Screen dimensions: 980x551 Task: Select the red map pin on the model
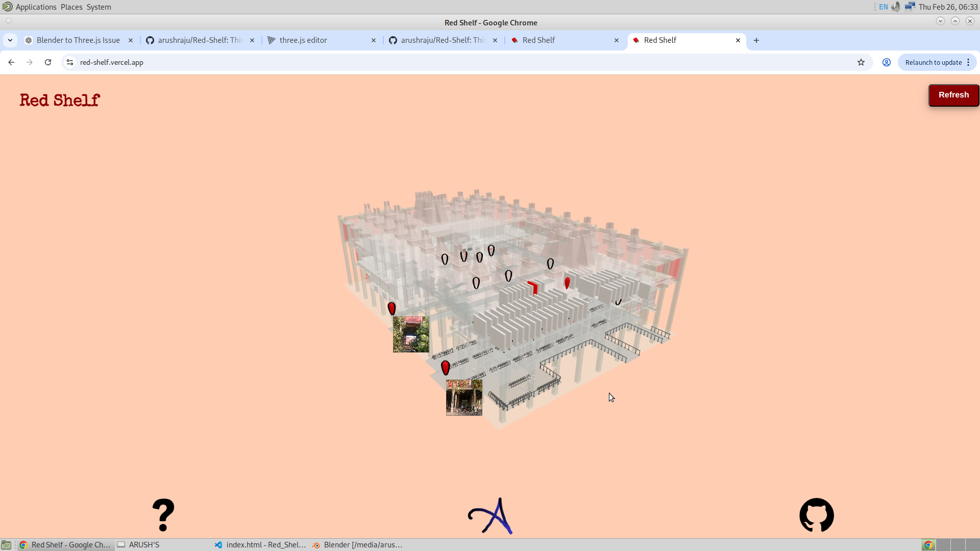click(392, 308)
